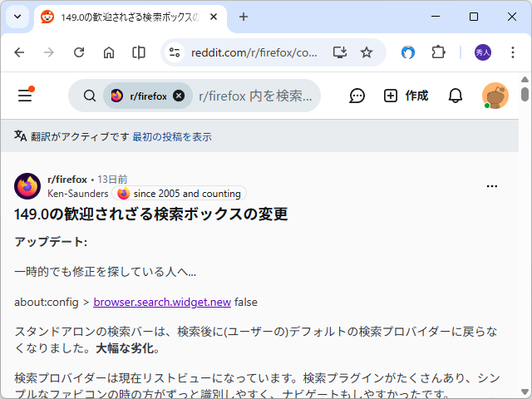Image resolution: width=532 pixels, height=399 pixels.
Task: Click the scrollbar up arrow
Action: point(525,80)
